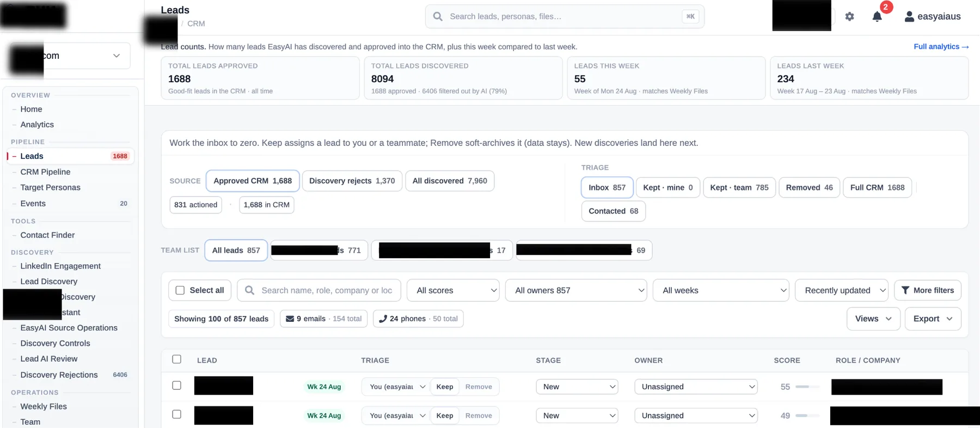Open the workspace selector chevron in sidebar
This screenshot has height=428, width=980.
point(117,56)
